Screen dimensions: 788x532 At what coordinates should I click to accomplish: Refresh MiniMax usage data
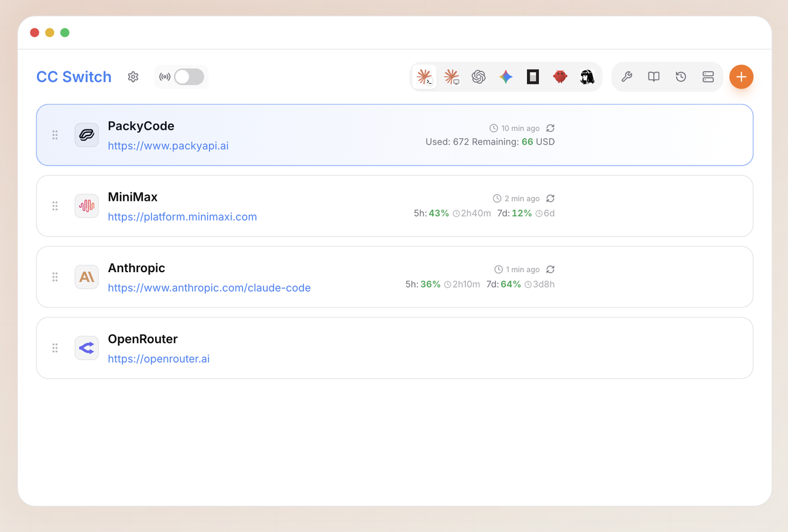click(x=550, y=198)
